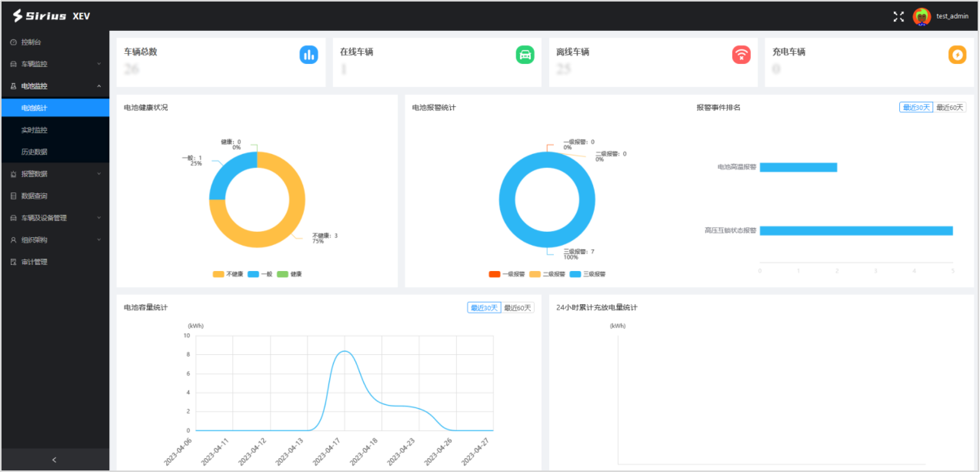Click the 离线车辆 card title
The height and width of the screenshot is (472, 980).
[x=573, y=52]
